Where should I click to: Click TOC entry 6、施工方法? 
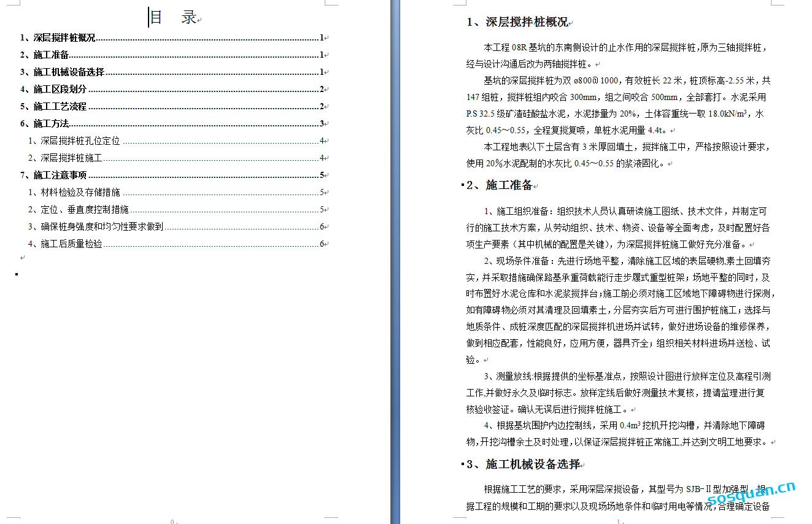pyautogui.click(x=44, y=124)
